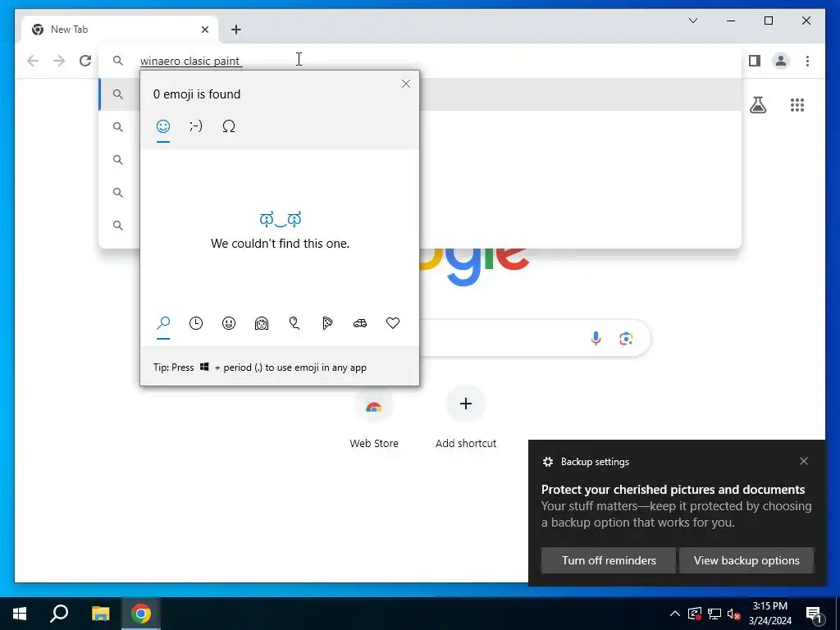Viewport: 840px width, 630px height.
Task: Search by image with Google Lens
Action: [626, 338]
